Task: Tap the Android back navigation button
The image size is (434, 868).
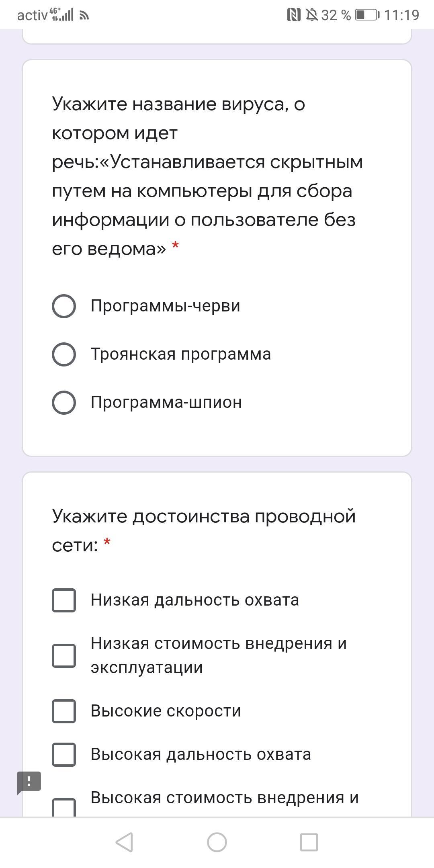Action: tap(124, 842)
